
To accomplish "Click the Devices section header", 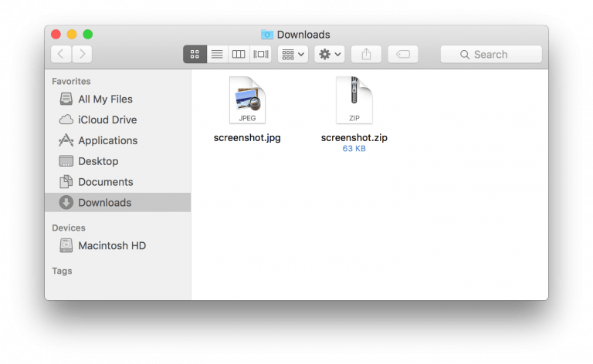I will 69,228.
